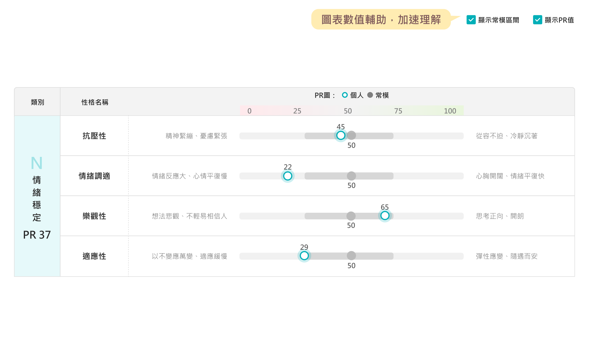Click the 樂觀性 trait name
The width and height of the screenshot is (589, 364).
coord(94,216)
